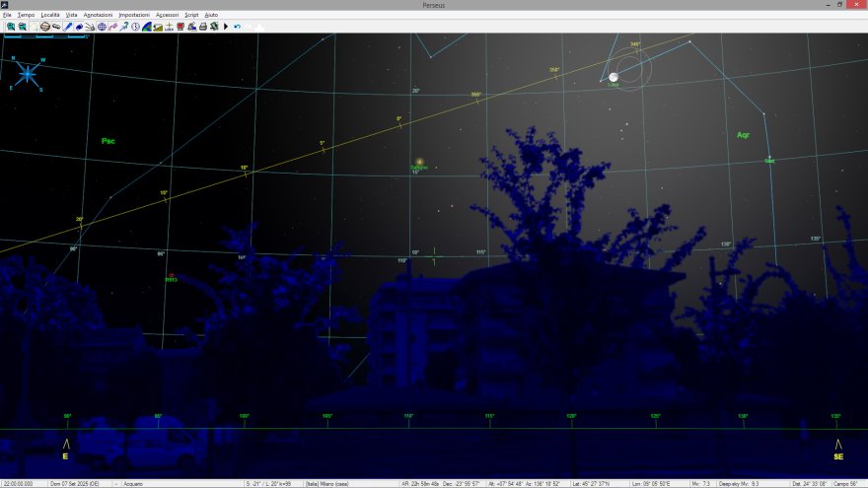This screenshot has width=868, height=488.
Task: Open the planet globe toolbar icon
Action: pyautogui.click(x=45, y=27)
